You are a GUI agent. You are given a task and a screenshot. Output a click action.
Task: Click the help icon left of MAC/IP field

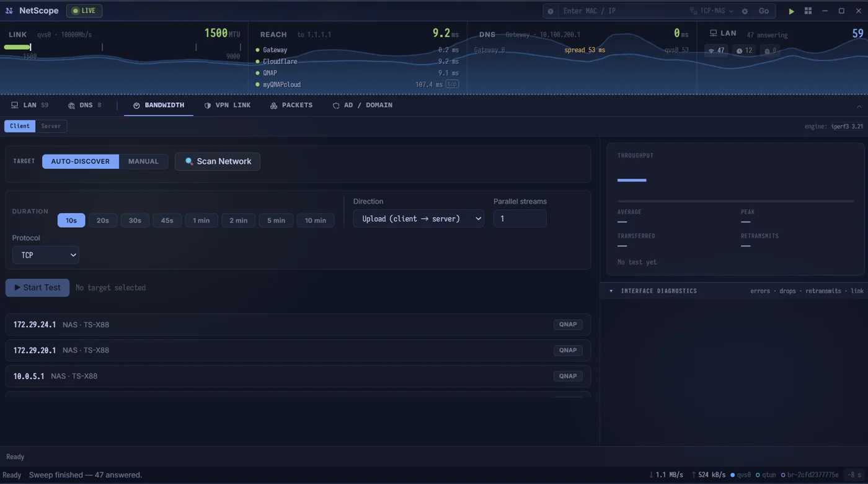(x=551, y=11)
